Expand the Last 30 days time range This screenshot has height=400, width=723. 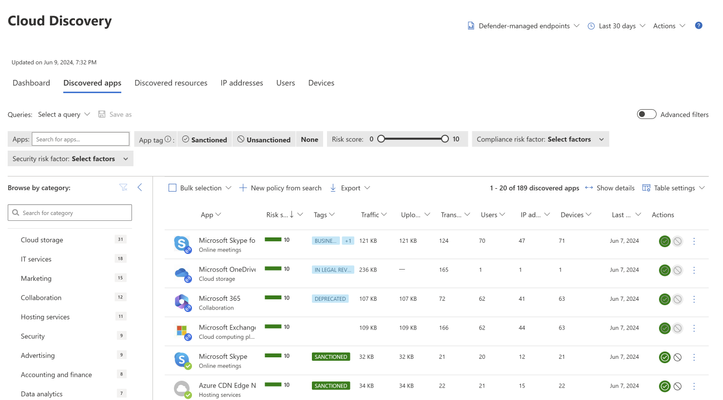tap(616, 26)
